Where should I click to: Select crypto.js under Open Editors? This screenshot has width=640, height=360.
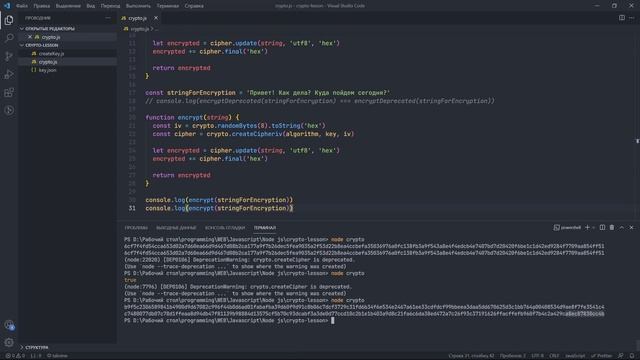pos(67,37)
